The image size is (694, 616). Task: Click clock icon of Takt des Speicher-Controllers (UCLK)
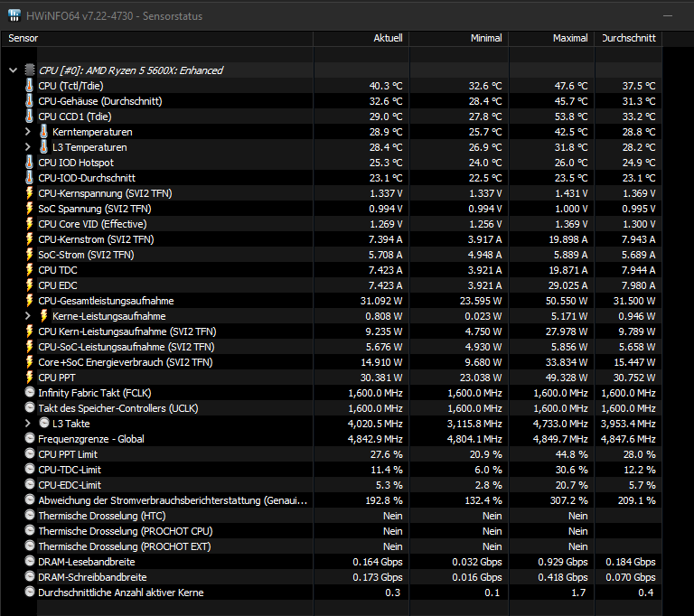tap(30, 407)
